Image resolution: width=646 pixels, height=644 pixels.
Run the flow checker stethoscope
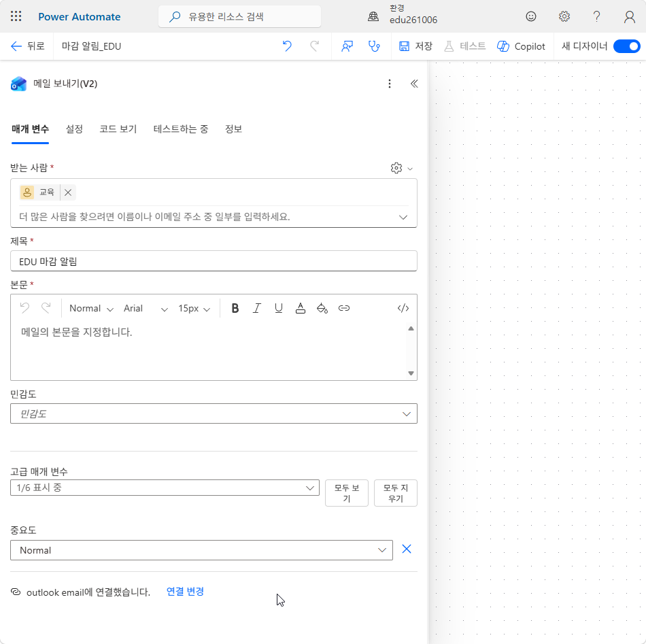(x=374, y=46)
